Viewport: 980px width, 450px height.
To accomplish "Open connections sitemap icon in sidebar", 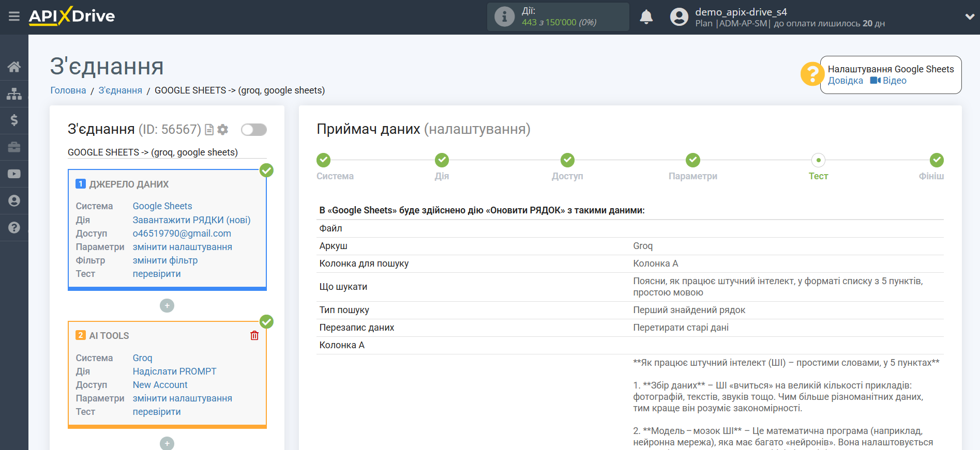I will pos(14,94).
